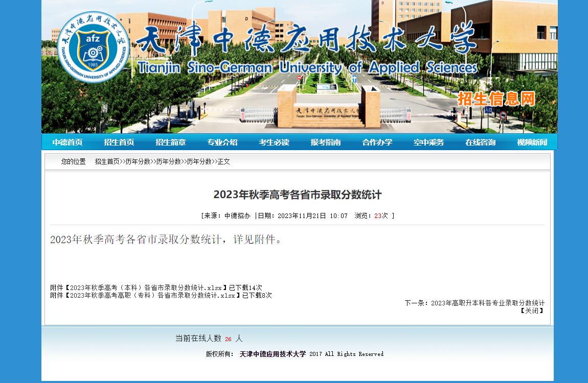Image resolution: width=588 pixels, height=383 pixels.
Task: Click 已下载14次 download count text
Action: [x=245, y=288]
